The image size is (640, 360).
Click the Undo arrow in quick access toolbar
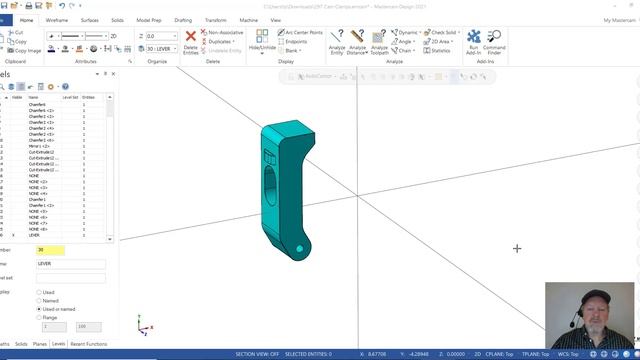62,6
